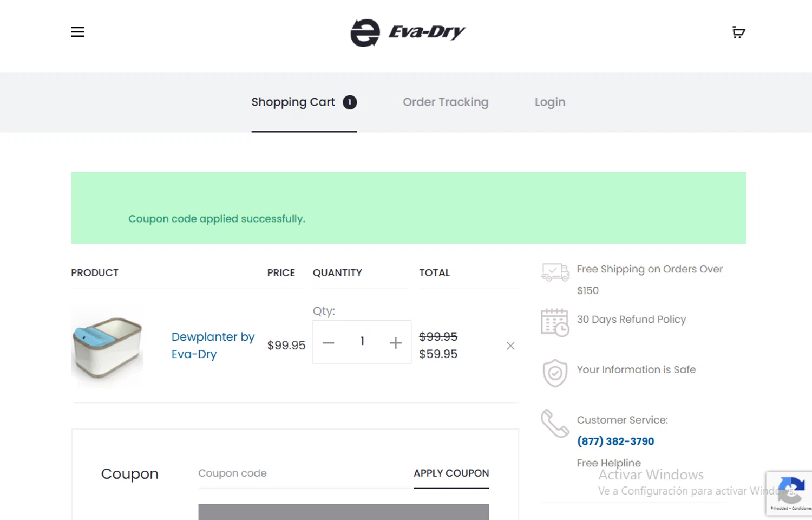Click the 'Customer Service:' label
812x520 pixels.
tap(622, 420)
